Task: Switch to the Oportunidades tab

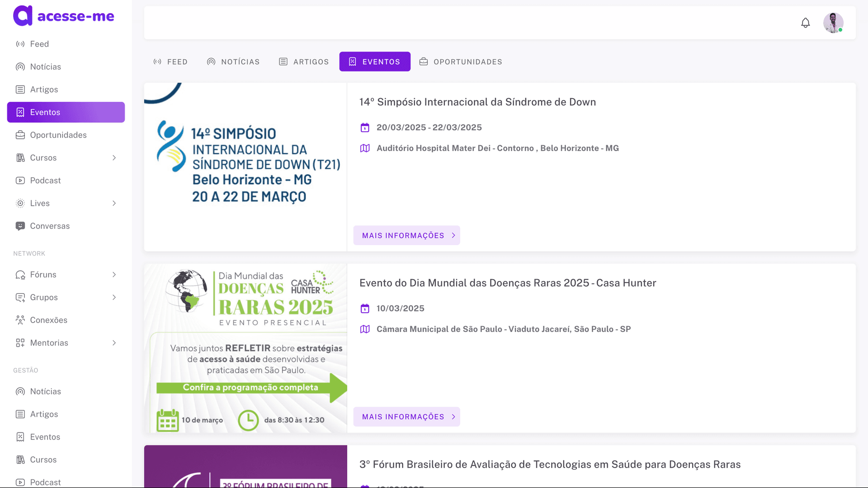Action: point(461,62)
